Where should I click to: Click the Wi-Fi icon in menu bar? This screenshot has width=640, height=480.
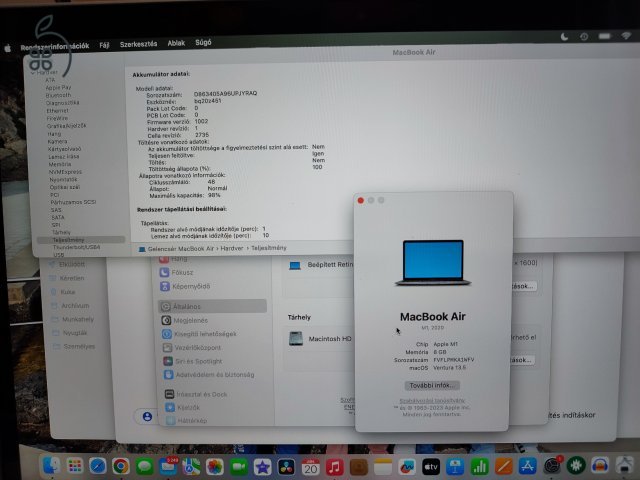click(x=626, y=36)
